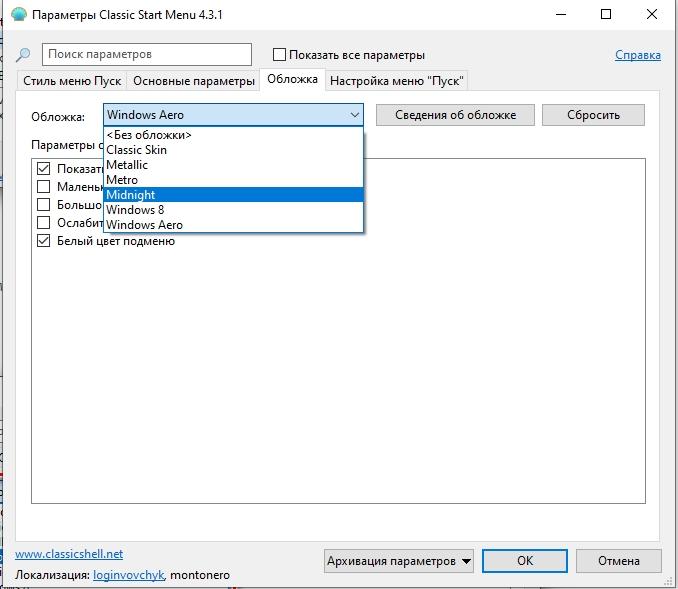Click the magnifier search icon
This screenshot has height=589, width=678.
[x=23, y=54]
